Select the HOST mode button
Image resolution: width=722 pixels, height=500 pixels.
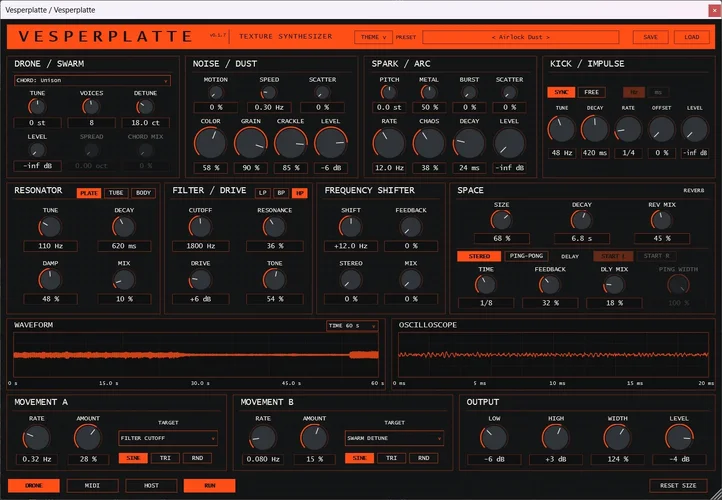click(x=151, y=485)
